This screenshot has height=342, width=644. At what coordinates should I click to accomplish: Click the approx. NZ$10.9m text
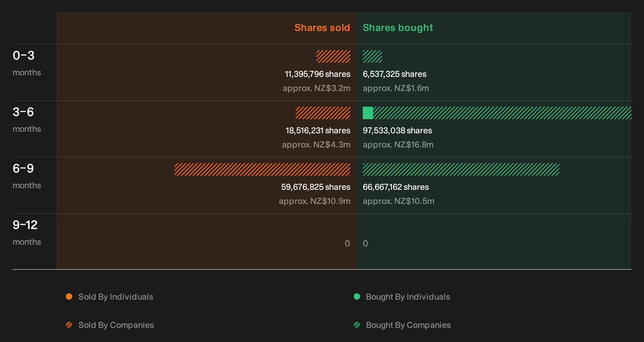click(315, 201)
